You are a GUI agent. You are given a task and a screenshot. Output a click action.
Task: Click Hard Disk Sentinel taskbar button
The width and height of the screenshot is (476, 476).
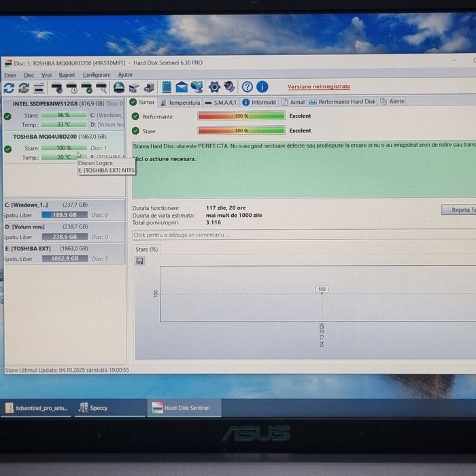point(184,408)
